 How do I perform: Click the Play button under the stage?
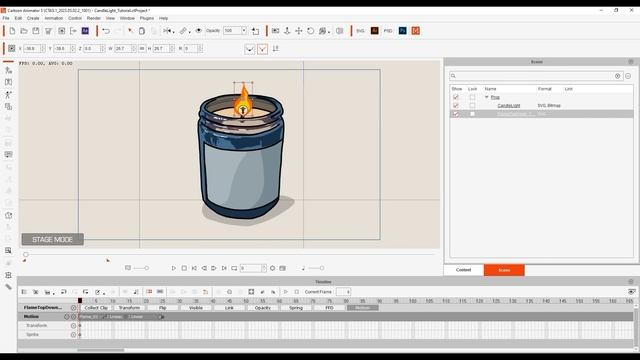pos(173,268)
